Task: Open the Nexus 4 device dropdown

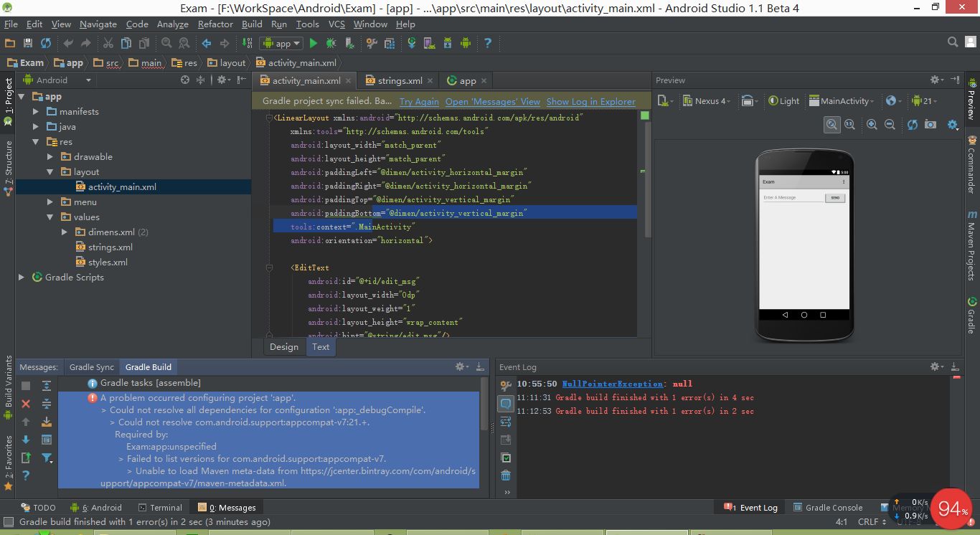Action: (707, 100)
